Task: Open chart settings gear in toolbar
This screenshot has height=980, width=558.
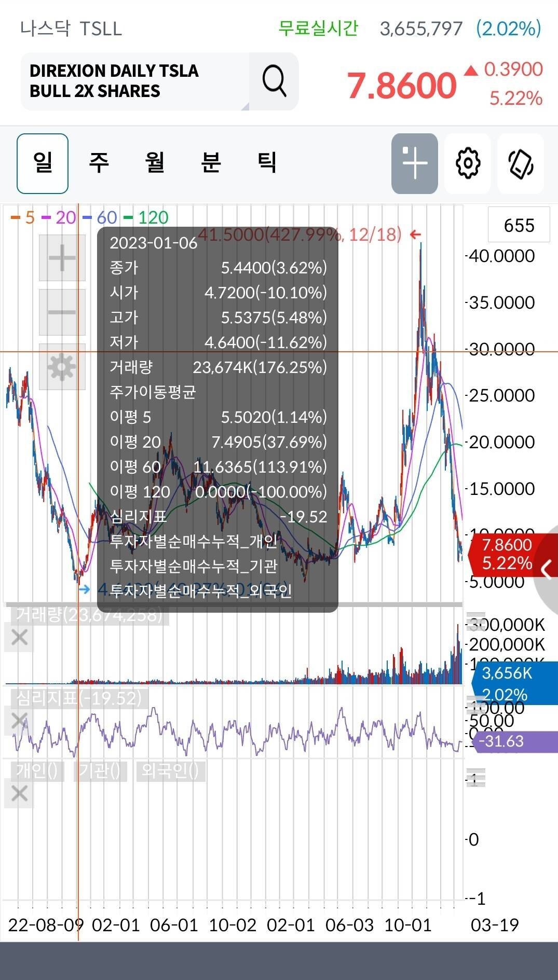Action: click(468, 163)
